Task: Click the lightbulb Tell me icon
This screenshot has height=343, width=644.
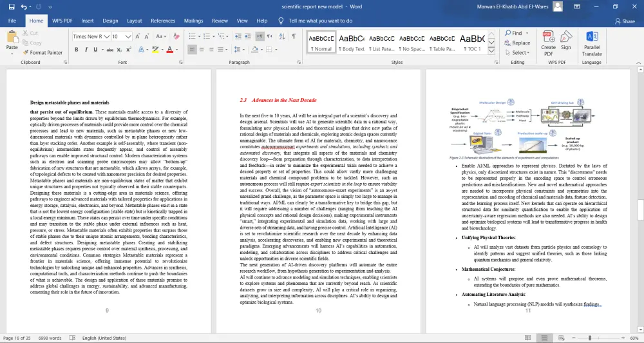Action: click(281, 21)
